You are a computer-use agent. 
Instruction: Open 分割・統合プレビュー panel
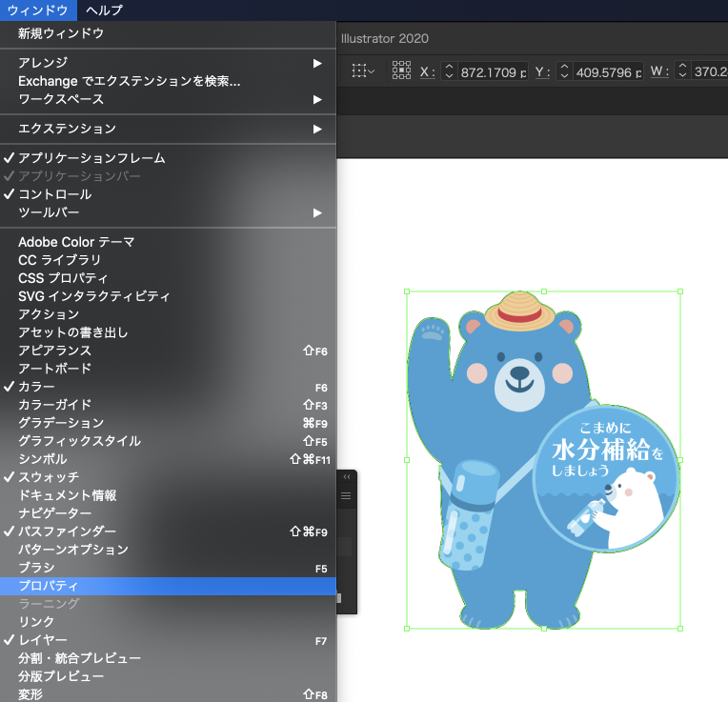pos(168,658)
